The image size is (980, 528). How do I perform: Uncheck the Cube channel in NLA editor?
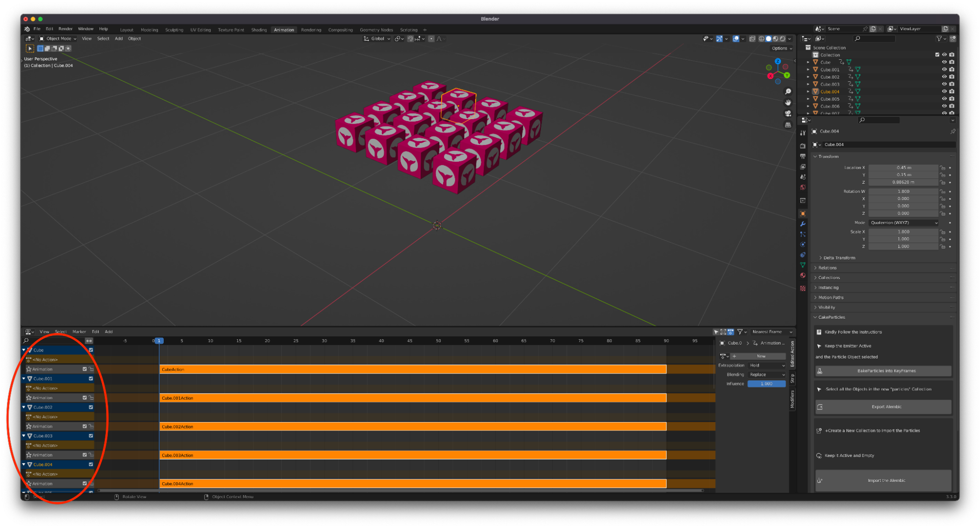click(91, 350)
